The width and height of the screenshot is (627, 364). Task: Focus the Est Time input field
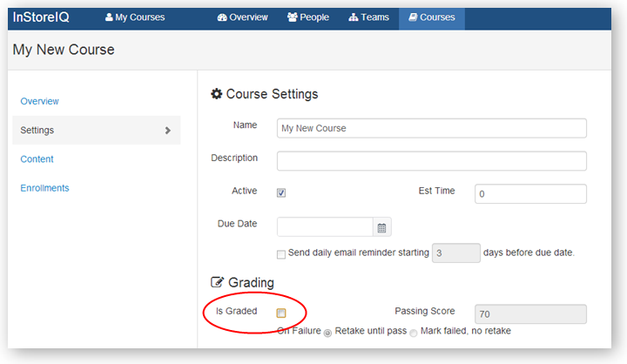pos(530,194)
